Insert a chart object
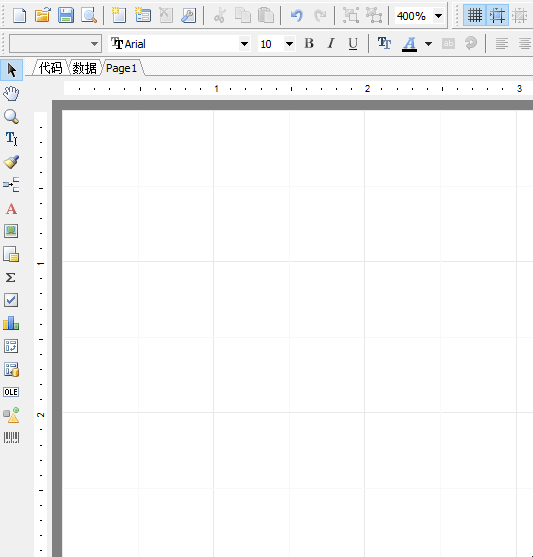 11,323
